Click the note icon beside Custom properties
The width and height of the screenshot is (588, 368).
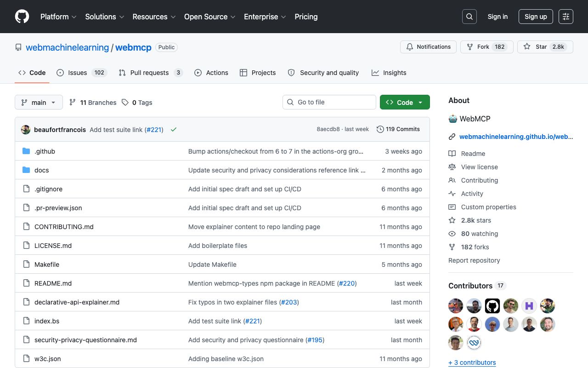click(x=452, y=207)
